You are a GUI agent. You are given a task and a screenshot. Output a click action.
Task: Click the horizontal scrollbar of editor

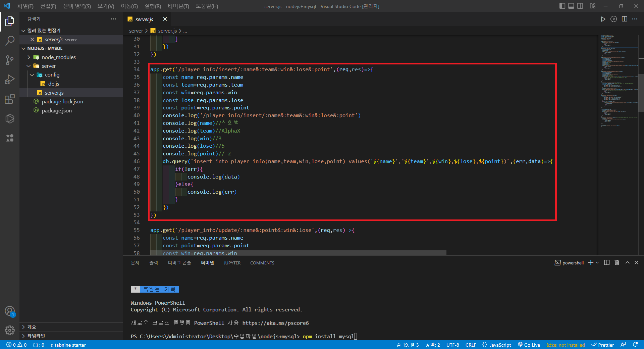click(x=298, y=253)
